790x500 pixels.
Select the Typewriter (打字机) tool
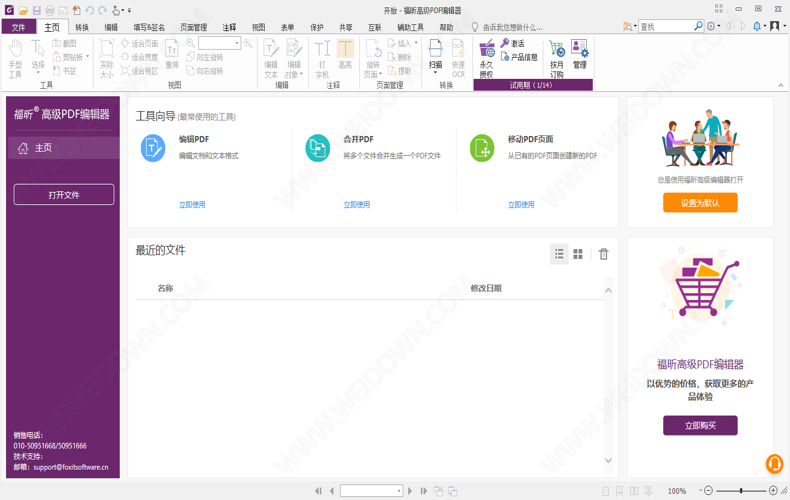(322, 58)
